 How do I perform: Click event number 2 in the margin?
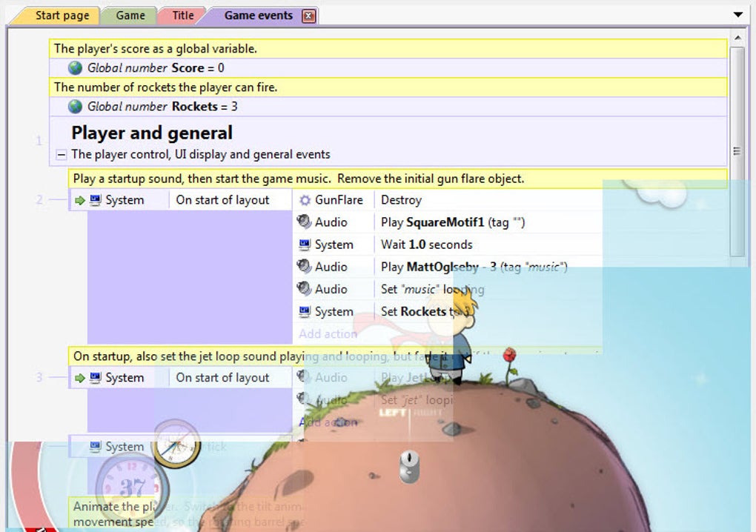coord(39,199)
